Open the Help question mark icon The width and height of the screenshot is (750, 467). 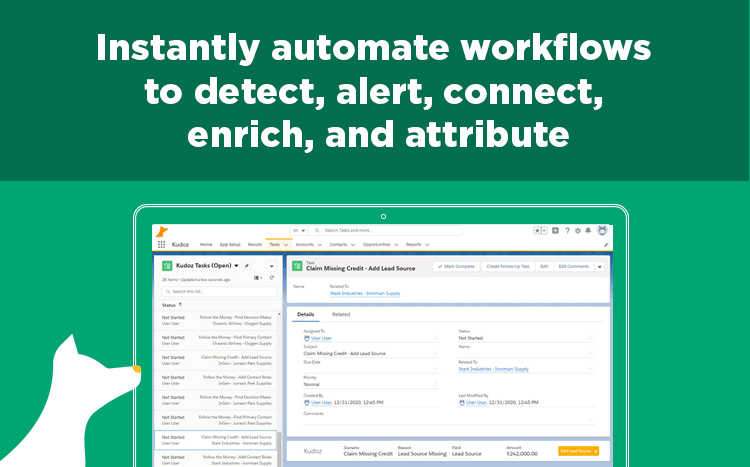[x=567, y=231]
